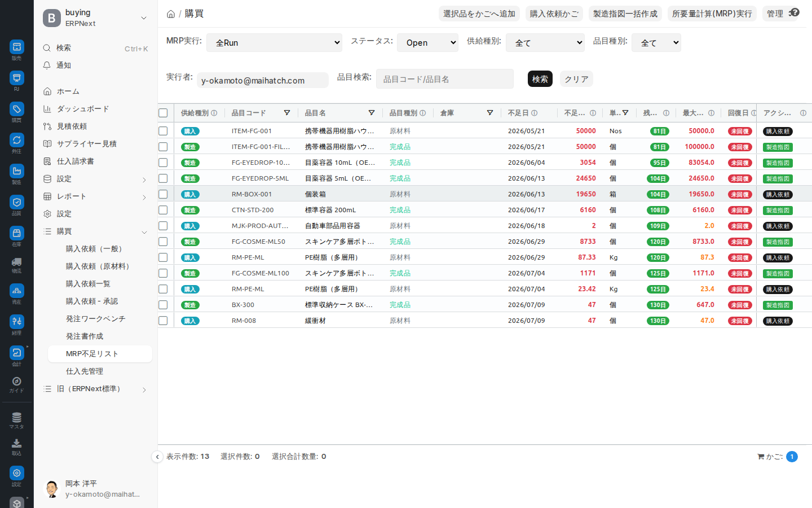812x508 pixels.
Task: Click the black 検索 search button
Action: (x=540, y=79)
